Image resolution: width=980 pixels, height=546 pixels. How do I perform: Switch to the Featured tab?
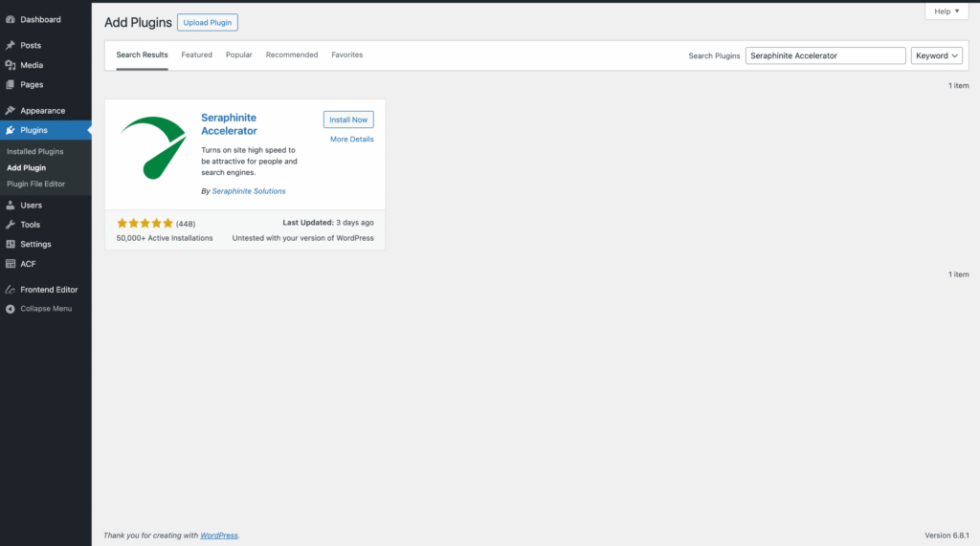196,55
